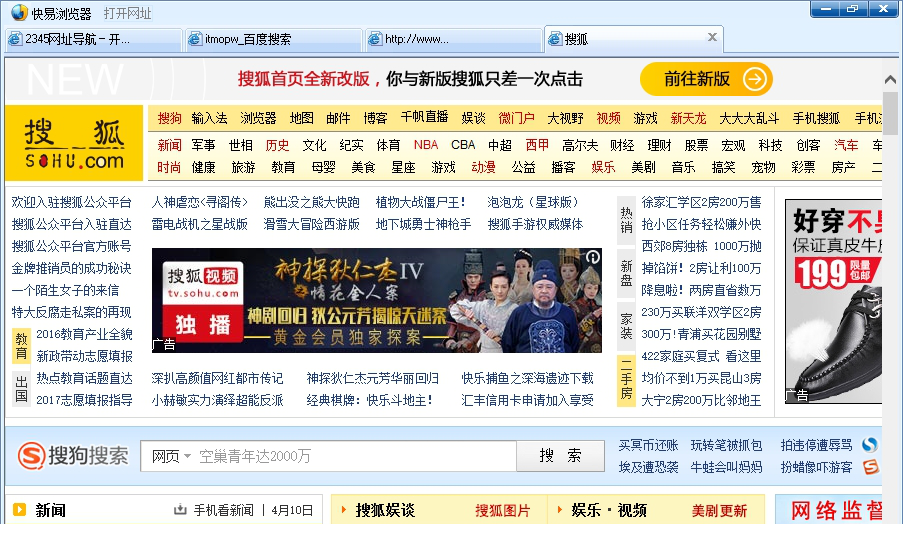Open the 时尚 channel link

point(169,168)
